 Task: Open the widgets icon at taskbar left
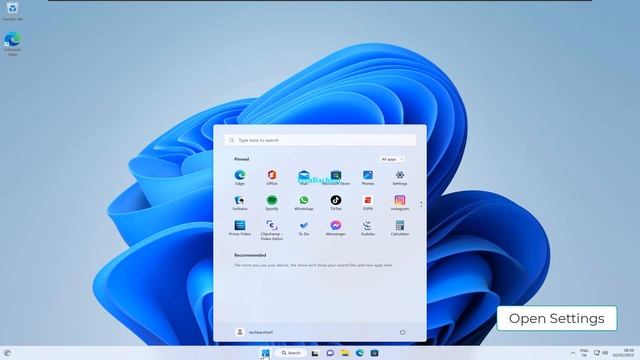click(7, 353)
